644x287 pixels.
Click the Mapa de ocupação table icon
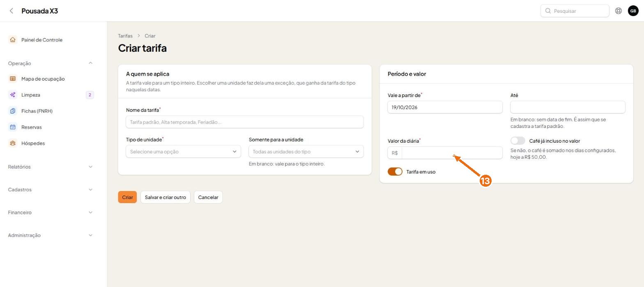click(13, 79)
